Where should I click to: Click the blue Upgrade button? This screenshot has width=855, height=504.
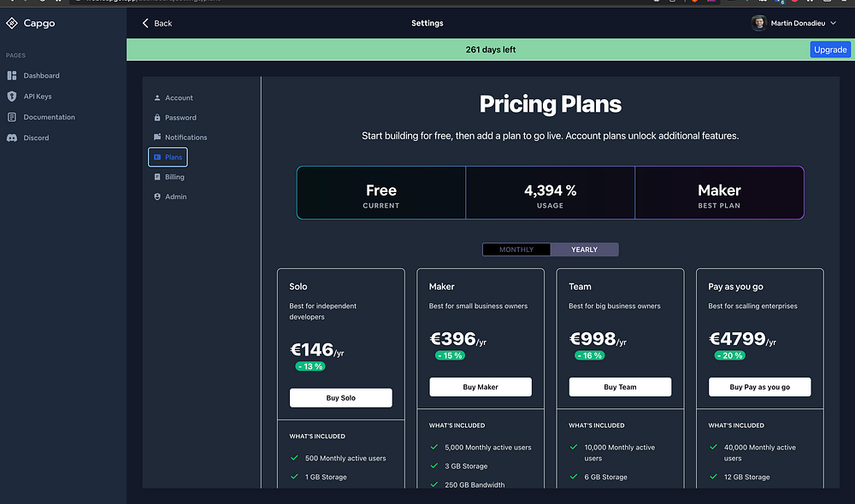coord(829,50)
